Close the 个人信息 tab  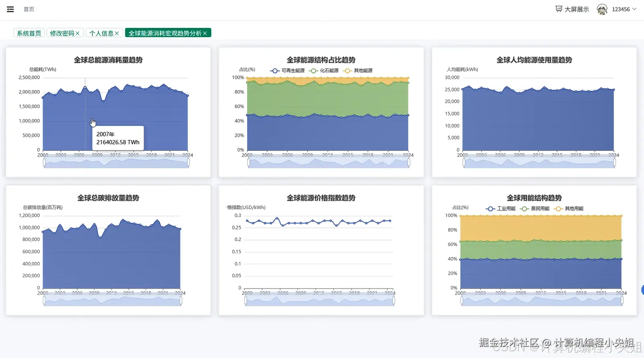pos(117,33)
